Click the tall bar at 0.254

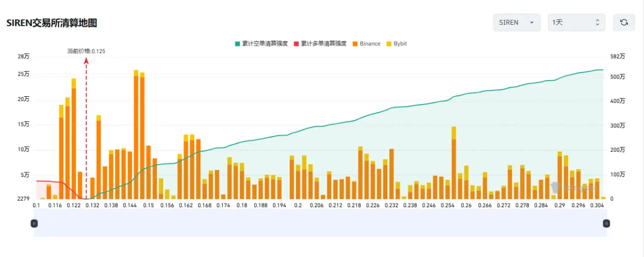tap(454, 163)
